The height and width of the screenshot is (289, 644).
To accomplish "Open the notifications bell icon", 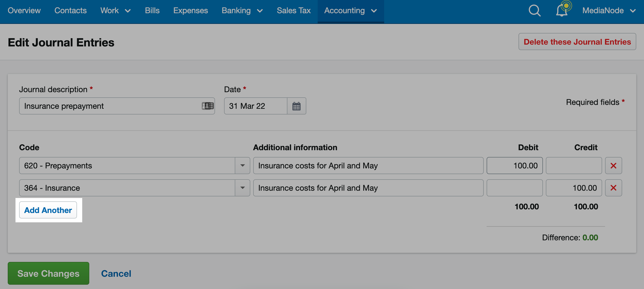I will pos(562,10).
